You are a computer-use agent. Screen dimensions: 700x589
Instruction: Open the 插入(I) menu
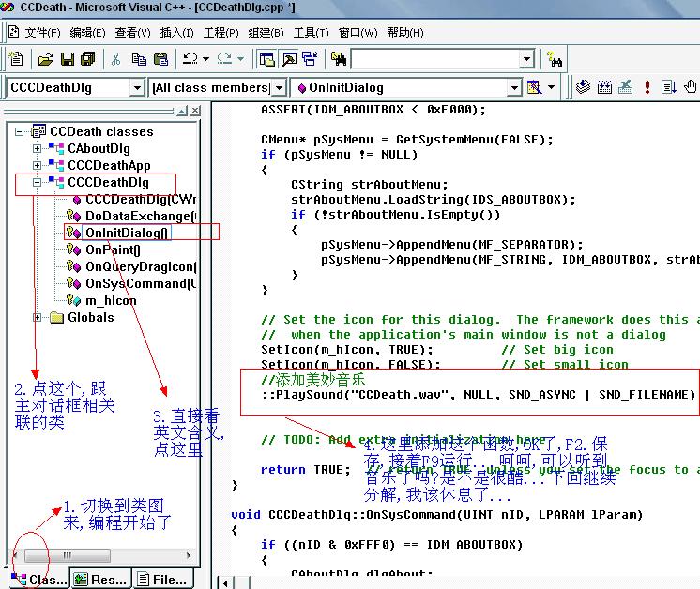click(x=176, y=33)
